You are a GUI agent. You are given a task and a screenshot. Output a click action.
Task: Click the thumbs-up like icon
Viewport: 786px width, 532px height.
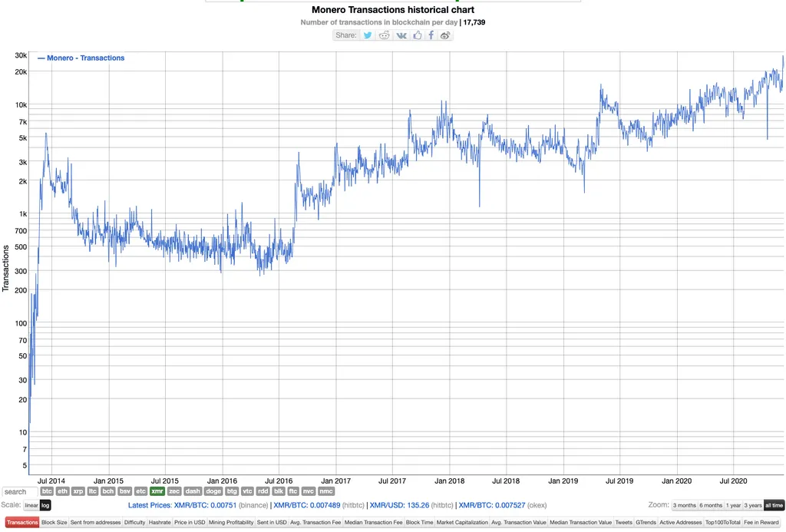(417, 35)
